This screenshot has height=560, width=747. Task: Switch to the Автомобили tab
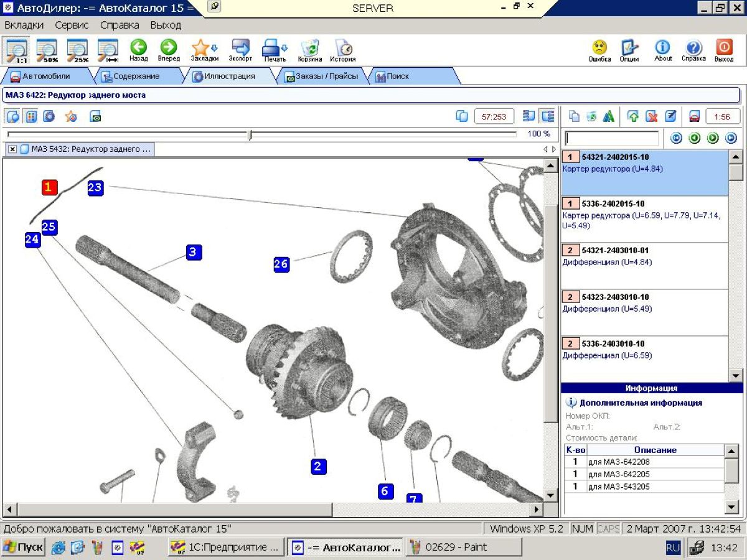click(45, 77)
